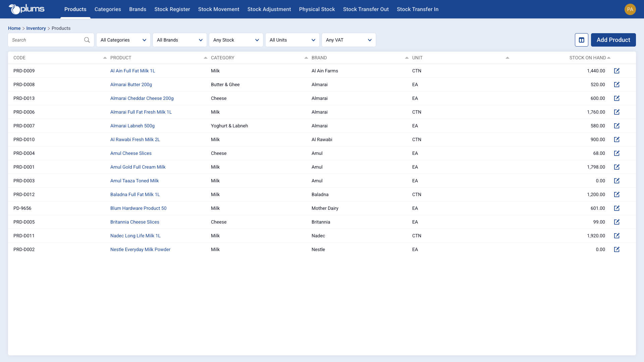Edit the Amul Cheese Slices row
Screen dimensions: 644x362
(617, 153)
